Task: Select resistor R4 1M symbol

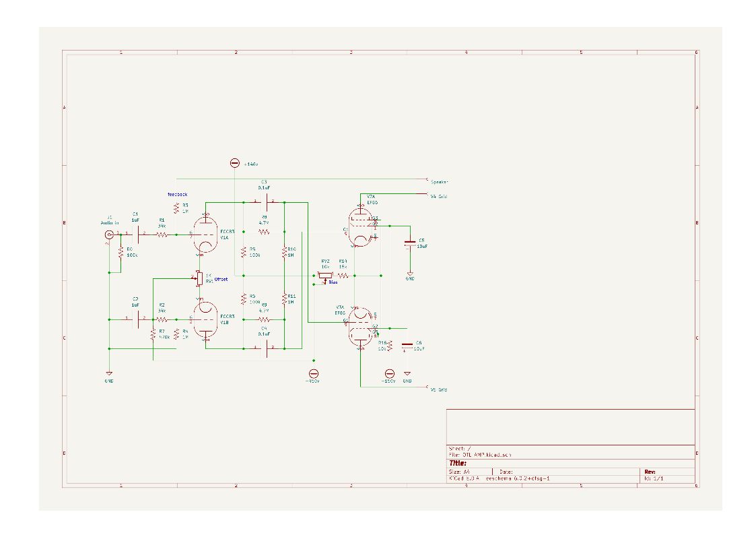Action: [176, 334]
